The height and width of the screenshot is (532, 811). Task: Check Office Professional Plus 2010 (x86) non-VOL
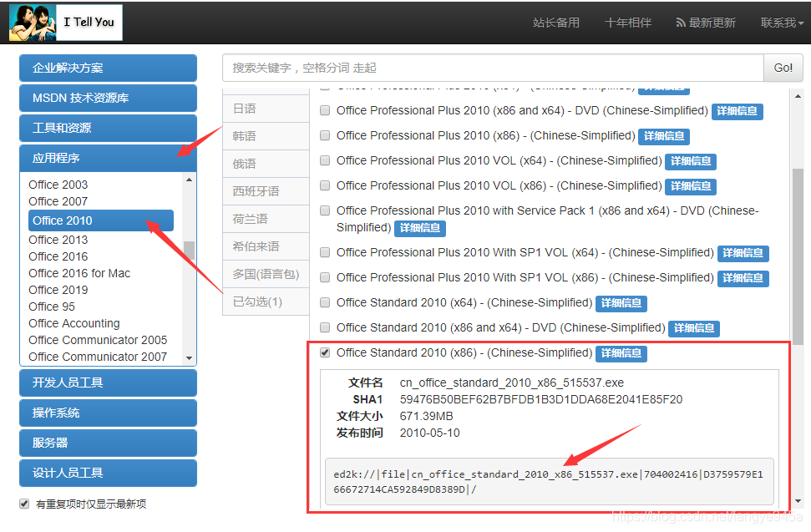tap(325, 135)
